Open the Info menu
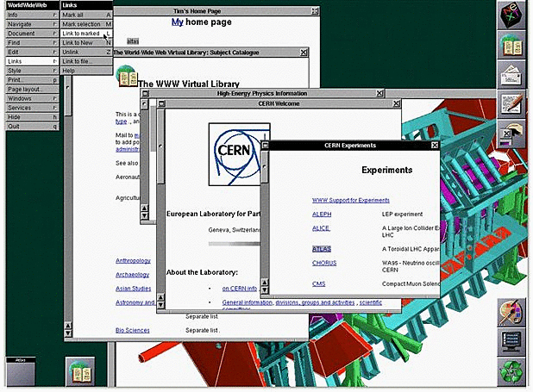This screenshot has width=533, height=392. coord(32,15)
